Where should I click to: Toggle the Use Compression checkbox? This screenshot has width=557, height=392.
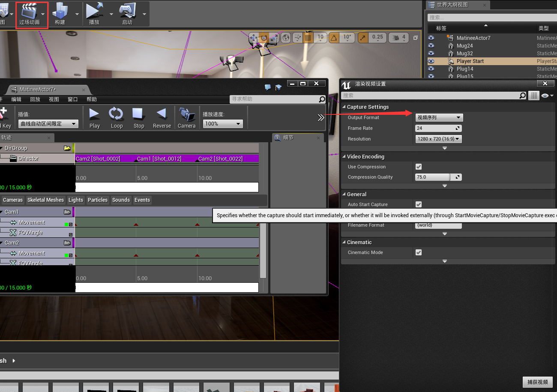tap(419, 167)
